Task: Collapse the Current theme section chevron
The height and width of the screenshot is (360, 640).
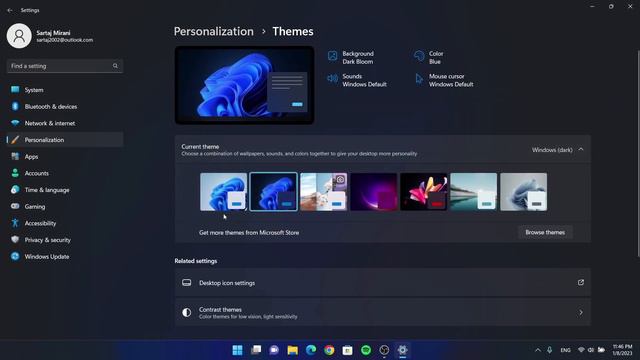Action: [581, 150]
